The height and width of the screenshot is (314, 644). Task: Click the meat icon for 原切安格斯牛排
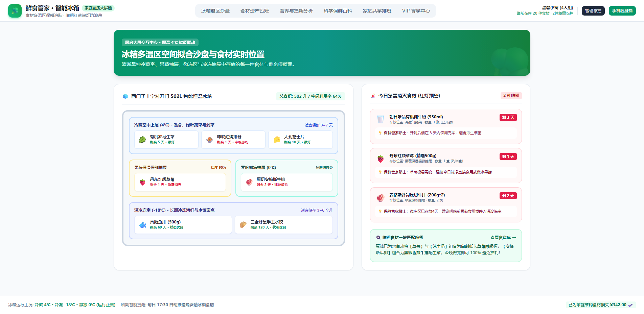[x=249, y=182]
